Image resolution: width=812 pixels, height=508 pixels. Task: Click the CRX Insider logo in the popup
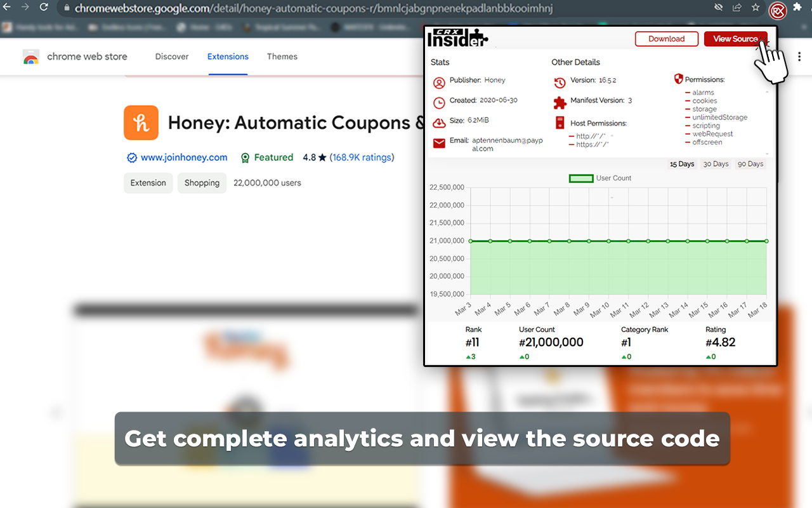[x=457, y=38]
